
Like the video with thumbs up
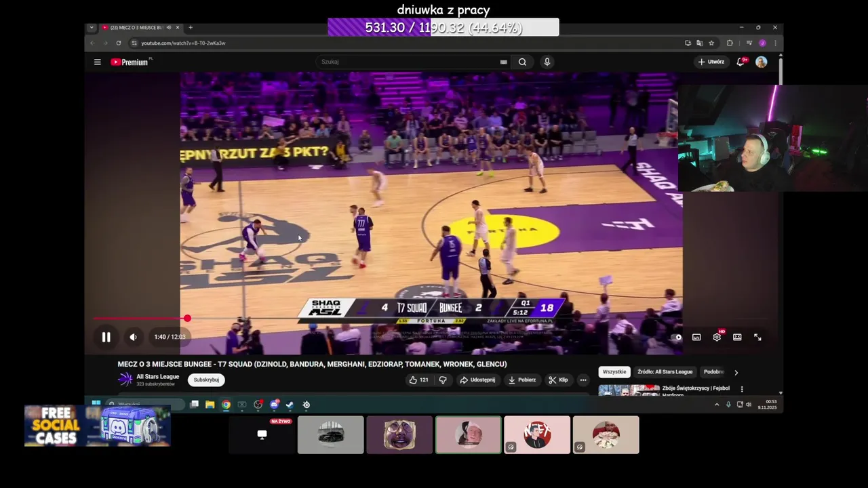(418, 380)
